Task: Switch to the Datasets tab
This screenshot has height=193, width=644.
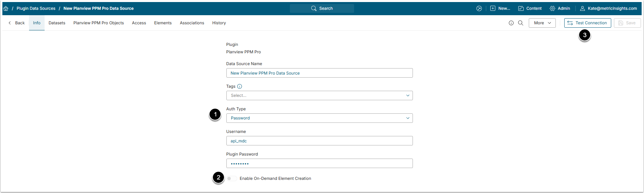Action: (x=57, y=23)
